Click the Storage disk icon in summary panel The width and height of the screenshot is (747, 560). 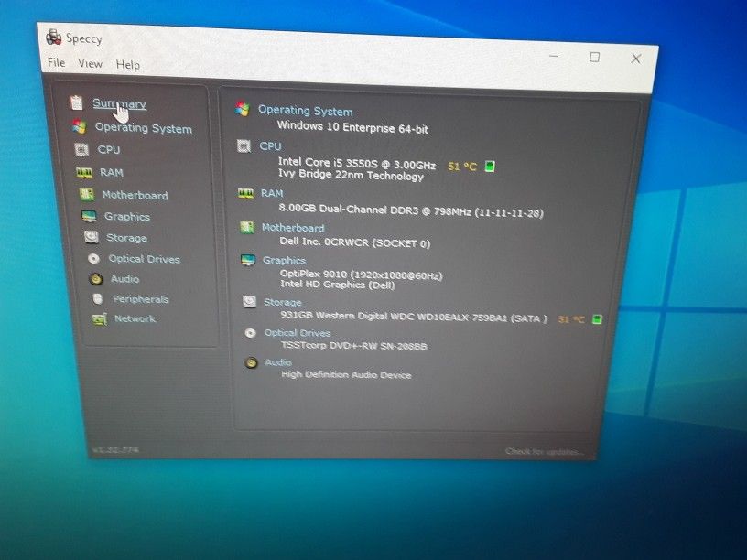(249, 301)
